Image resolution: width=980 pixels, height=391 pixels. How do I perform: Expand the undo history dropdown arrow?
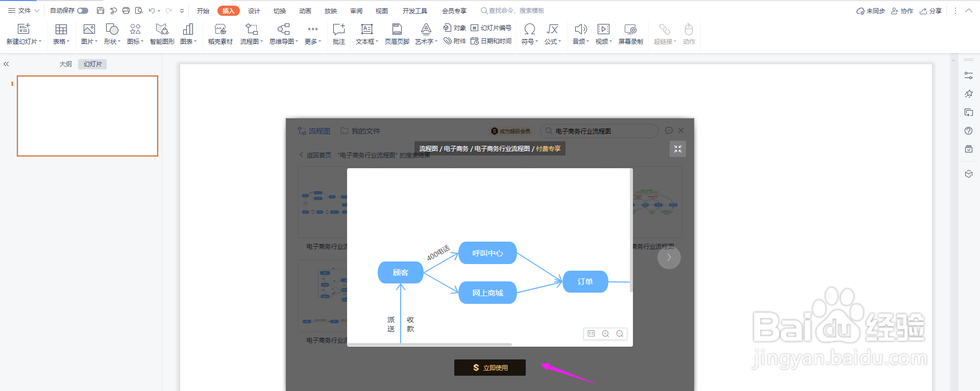tap(159, 11)
